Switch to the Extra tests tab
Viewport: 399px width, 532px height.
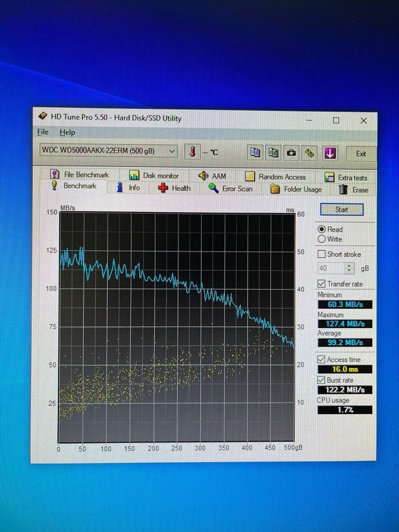click(346, 178)
